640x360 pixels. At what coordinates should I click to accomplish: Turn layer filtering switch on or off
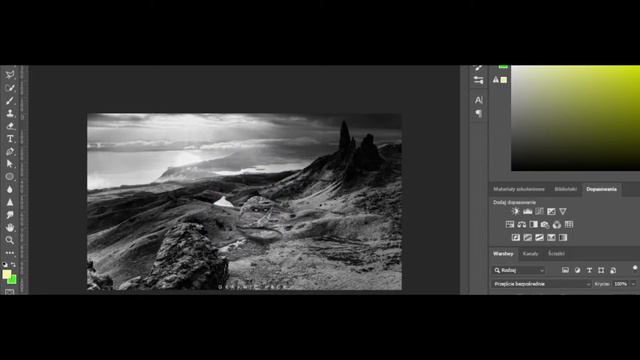[635, 268]
